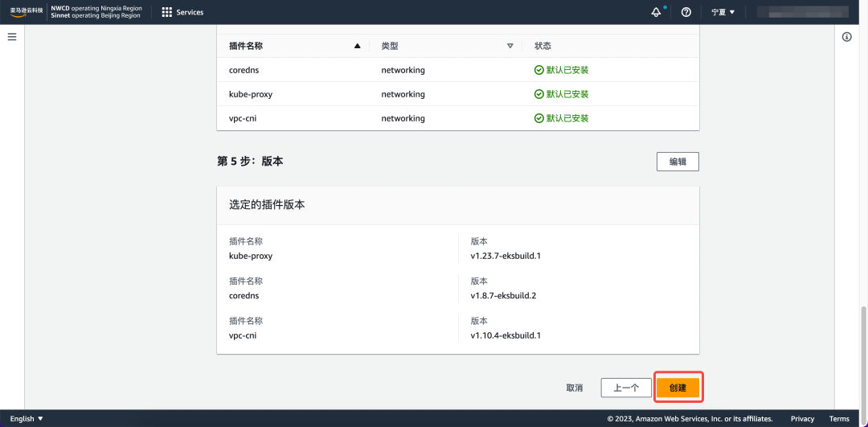
Task: Open the Amazon Web Services home logo
Action: [27, 11]
